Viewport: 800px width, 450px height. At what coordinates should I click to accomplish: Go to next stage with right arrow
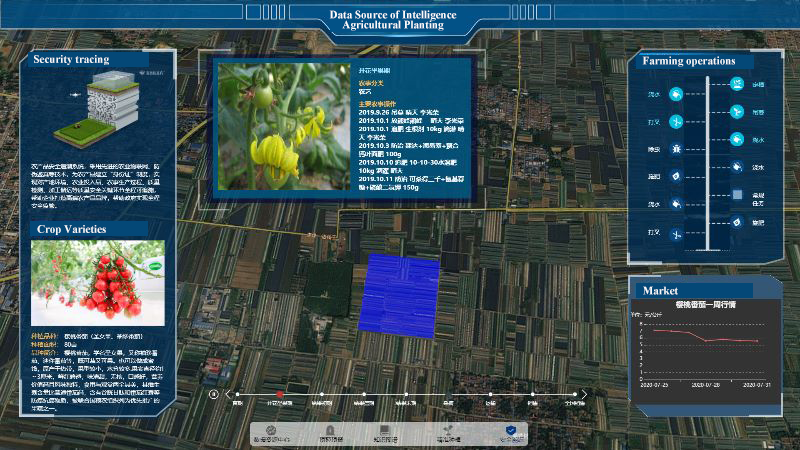tap(584, 394)
